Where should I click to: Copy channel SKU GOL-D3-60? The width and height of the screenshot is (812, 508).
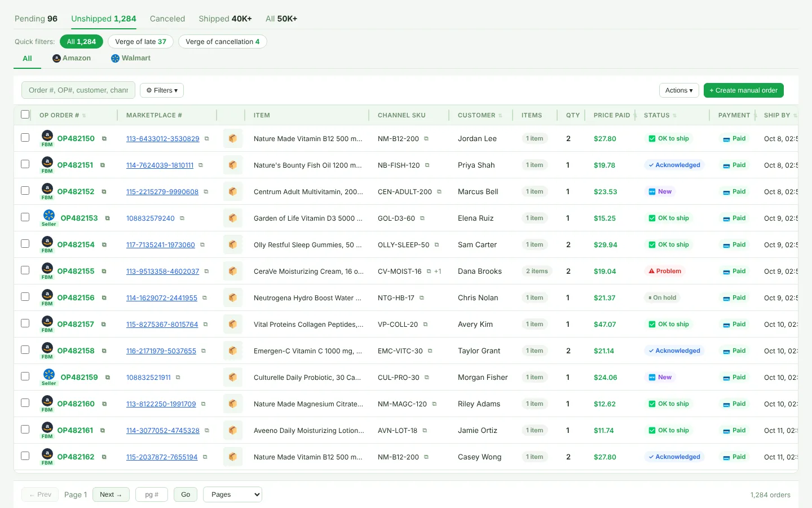click(x=422, y=218)
